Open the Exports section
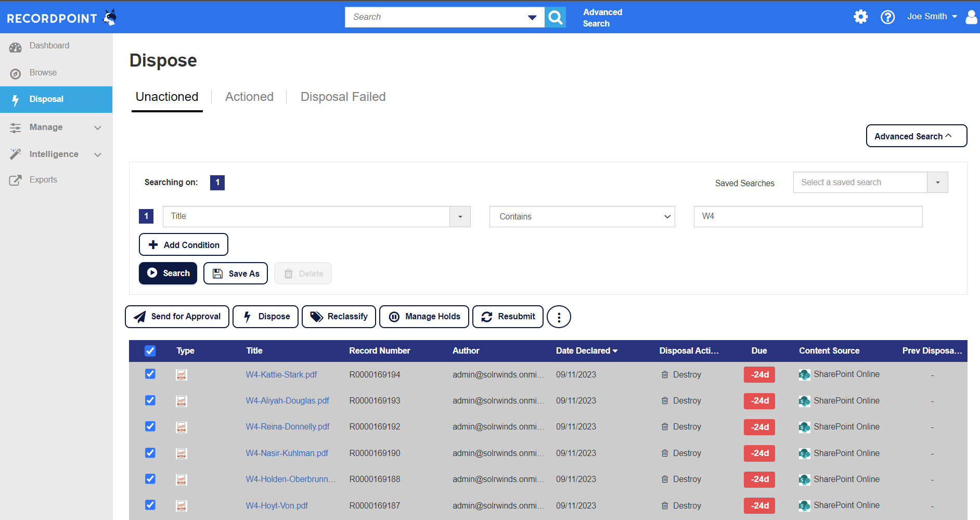Viewport: 980px width, 520px height. 43,179
